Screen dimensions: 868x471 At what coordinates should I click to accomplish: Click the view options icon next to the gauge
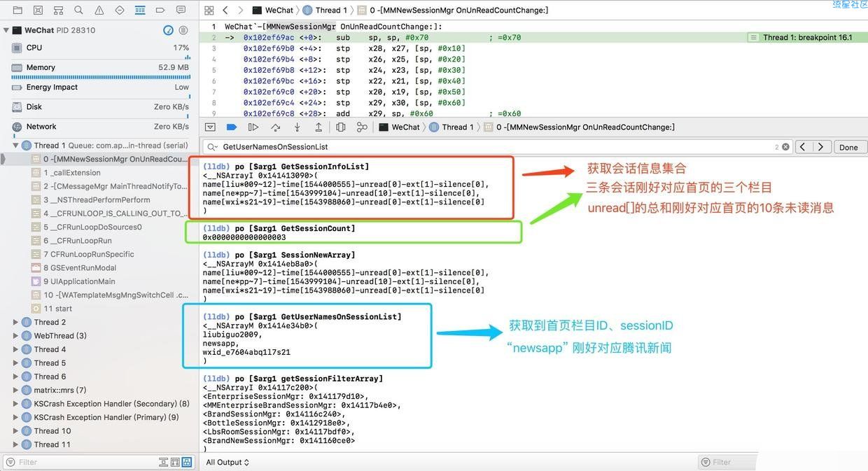(x=183, y=30)
